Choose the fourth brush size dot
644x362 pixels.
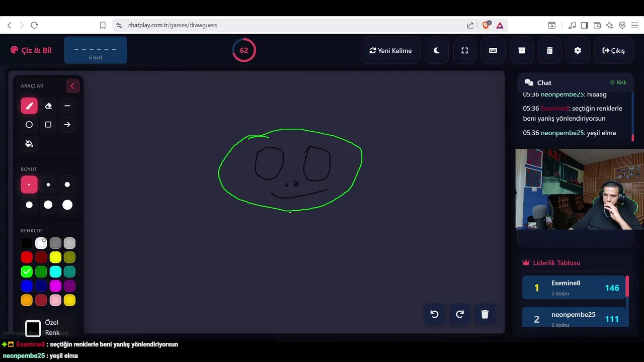point(29,205)
